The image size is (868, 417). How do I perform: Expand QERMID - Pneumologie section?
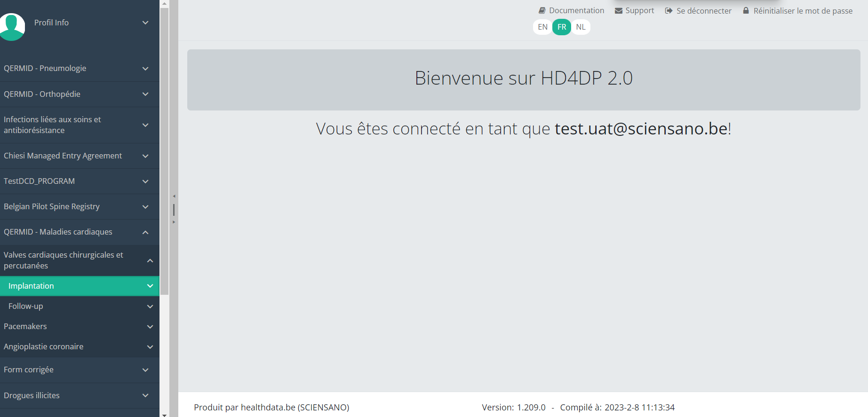pos(145,69)
